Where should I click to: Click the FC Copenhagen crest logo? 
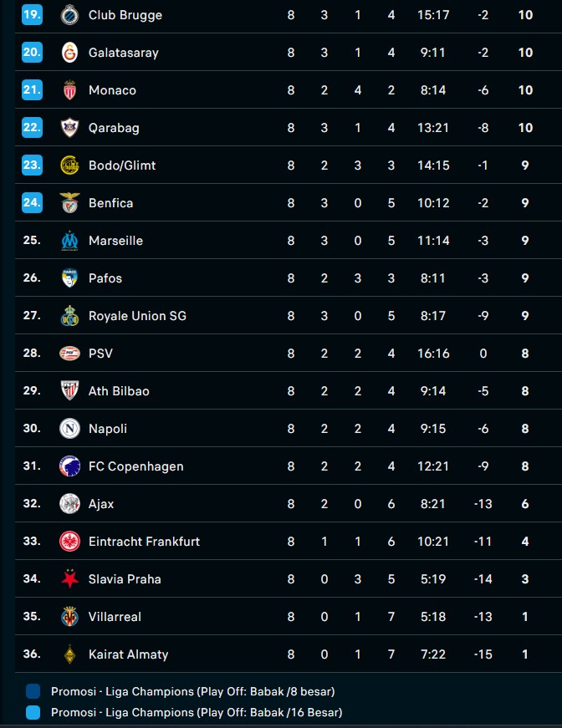click(69, 466)
